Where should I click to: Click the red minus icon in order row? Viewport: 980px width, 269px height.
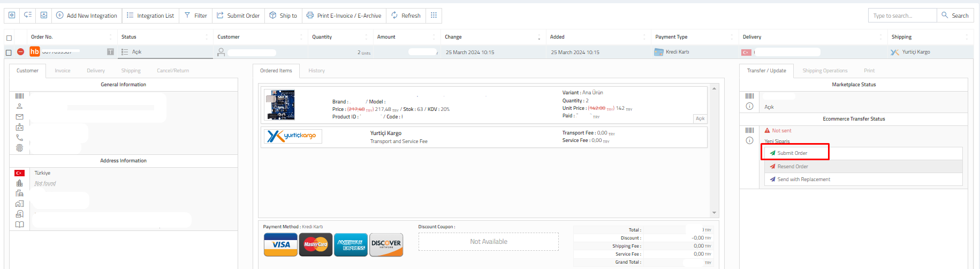(20, 52)
